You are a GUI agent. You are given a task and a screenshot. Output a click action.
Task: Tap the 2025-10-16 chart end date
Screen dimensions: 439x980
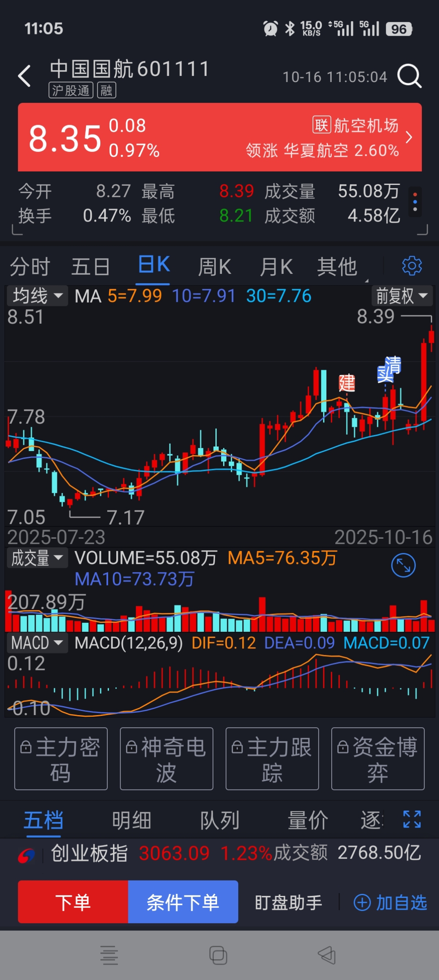pos(383,537)
